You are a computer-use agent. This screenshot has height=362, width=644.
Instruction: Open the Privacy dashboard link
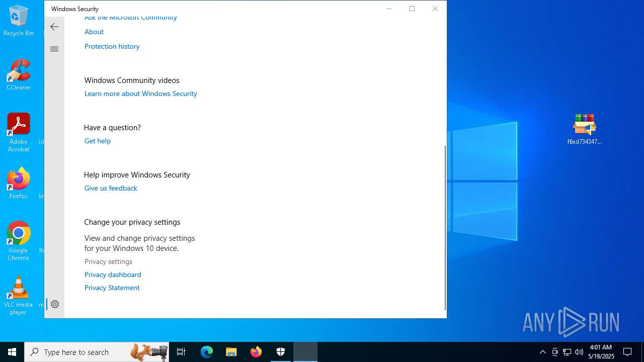point(113,275)
